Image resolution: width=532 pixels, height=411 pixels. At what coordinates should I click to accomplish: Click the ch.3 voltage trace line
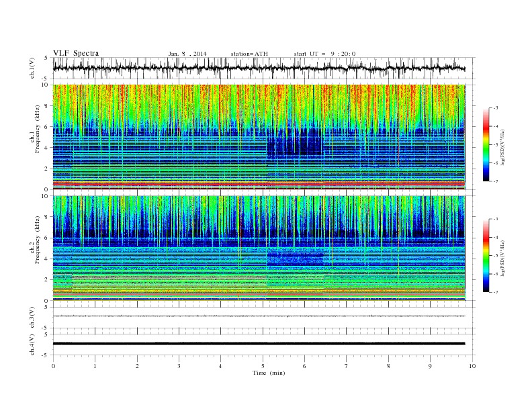coord(259,316)
